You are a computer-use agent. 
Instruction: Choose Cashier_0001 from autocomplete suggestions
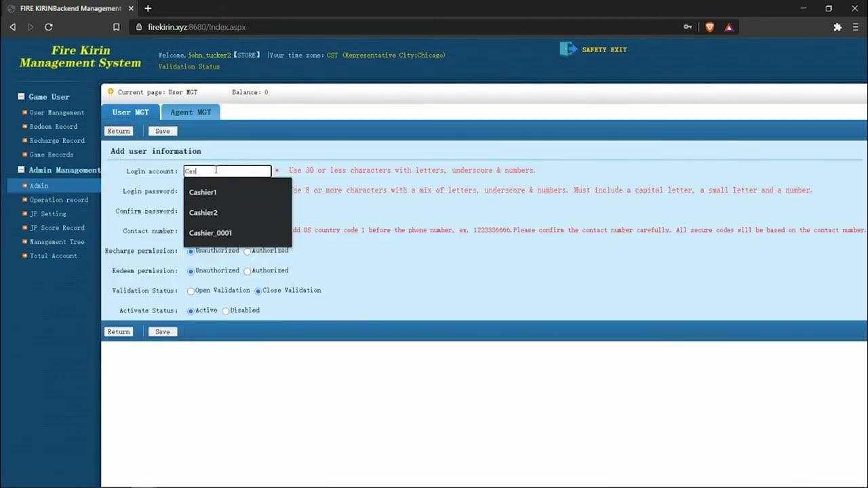(x=238, y=233)
